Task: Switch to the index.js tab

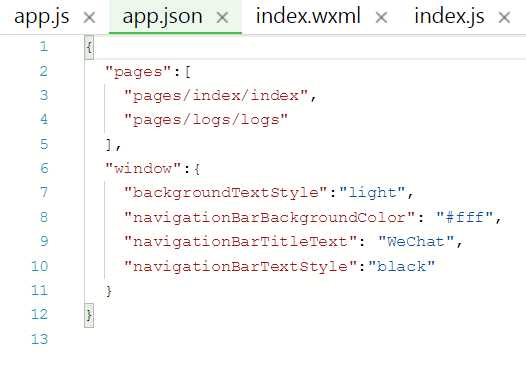Action: [449, 16]
